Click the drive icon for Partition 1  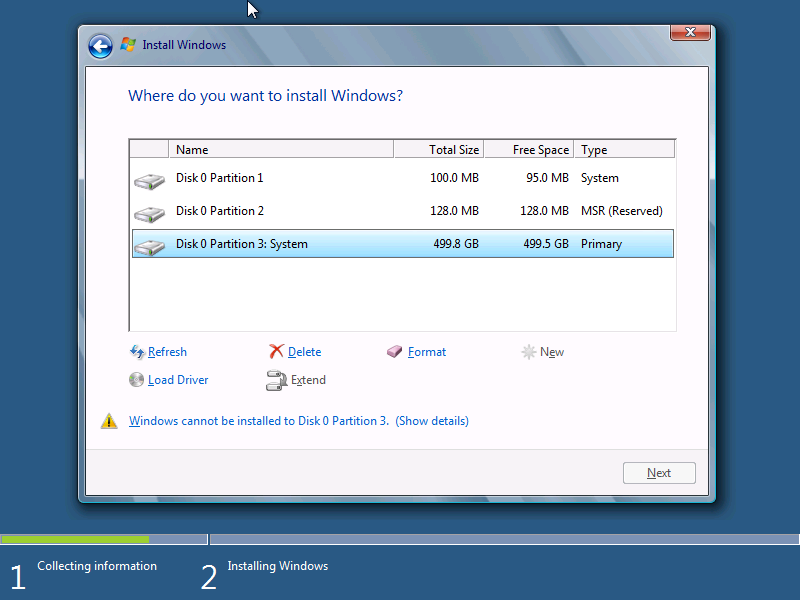149,181
